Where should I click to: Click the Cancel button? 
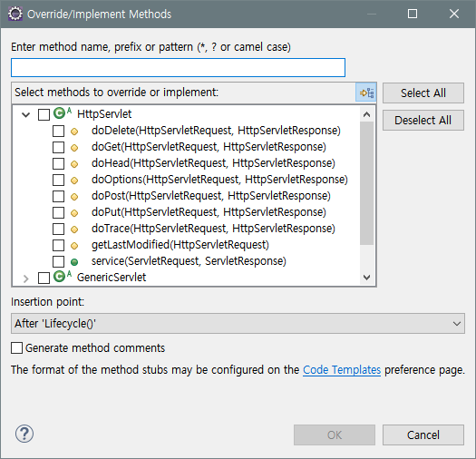click(423, 435)
